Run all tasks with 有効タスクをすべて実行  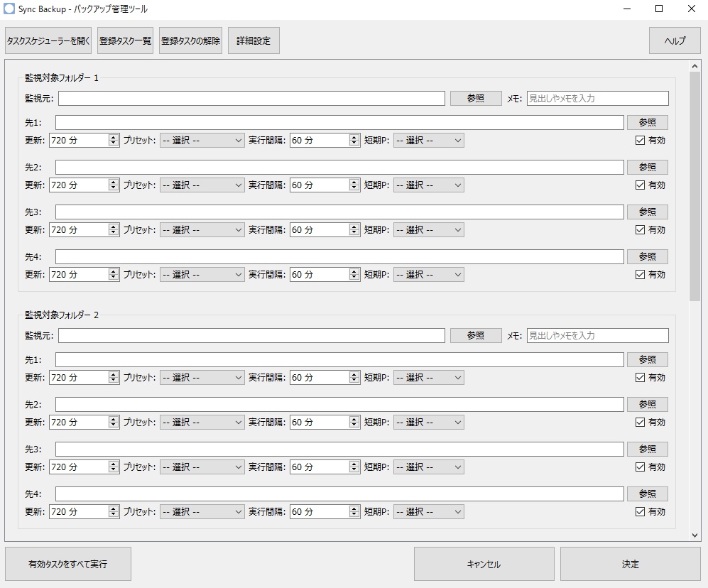click(68, 563)
